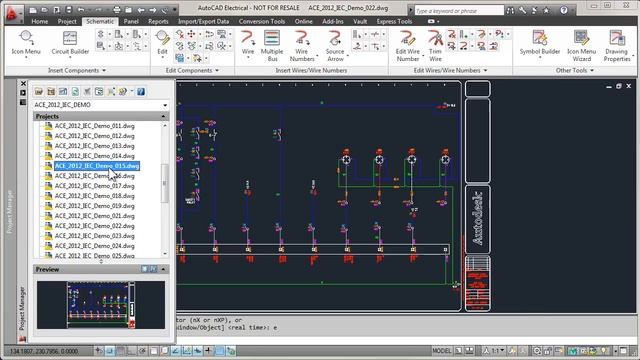Open the Conversion Tools tab
Image resolution: width=640 pixels, height=360 pixels.
point(262,21)
